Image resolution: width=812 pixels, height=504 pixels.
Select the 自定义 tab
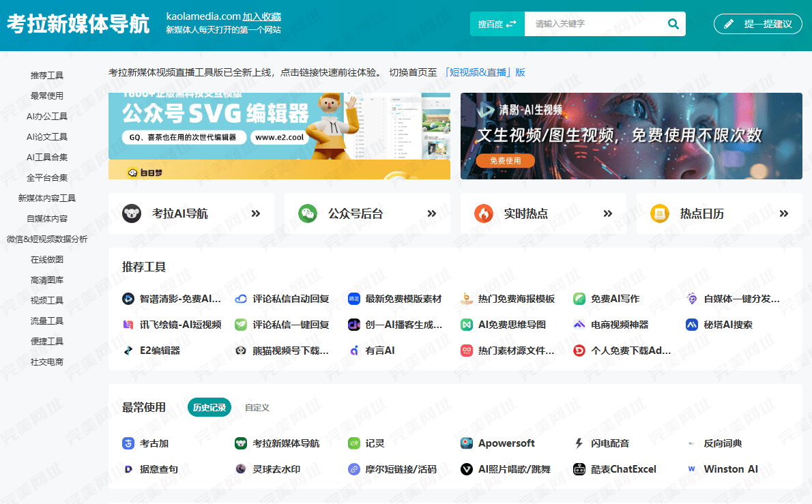(x=257, y=407)
